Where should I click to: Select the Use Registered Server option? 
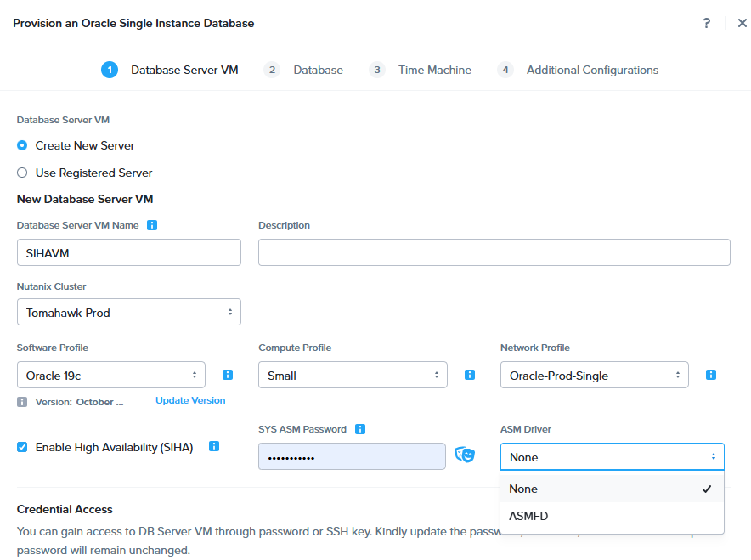coord(22,173)
